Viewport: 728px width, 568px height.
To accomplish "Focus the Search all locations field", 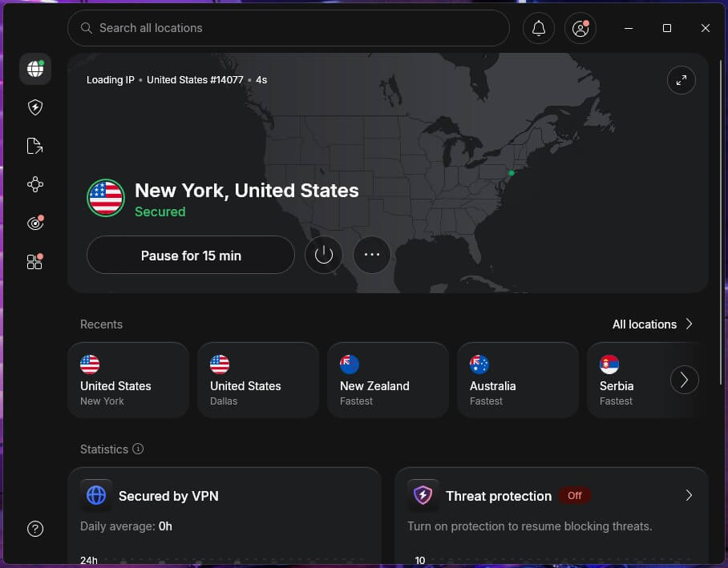I will click(x=289, y=28).
